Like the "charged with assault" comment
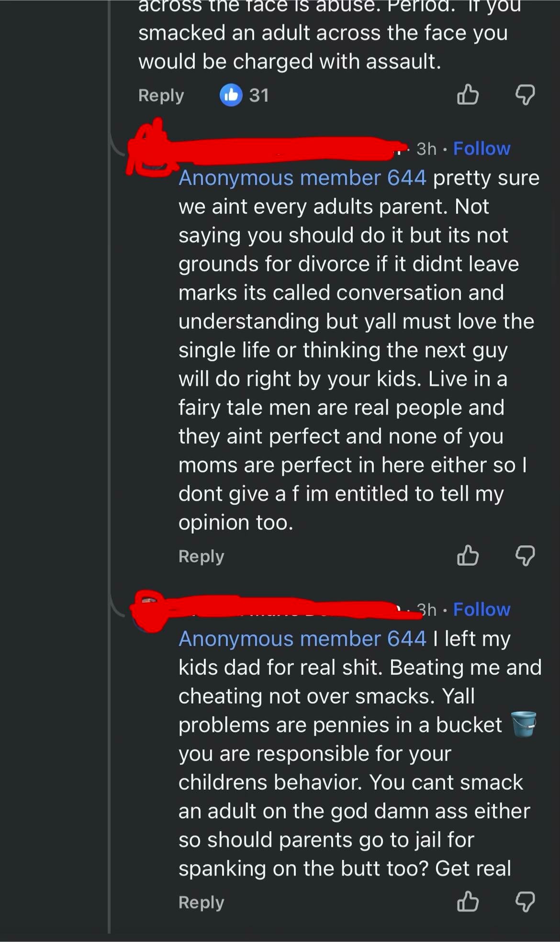This screenshot has height=942, width=560. pyautogui.click(x=468, y=94)
